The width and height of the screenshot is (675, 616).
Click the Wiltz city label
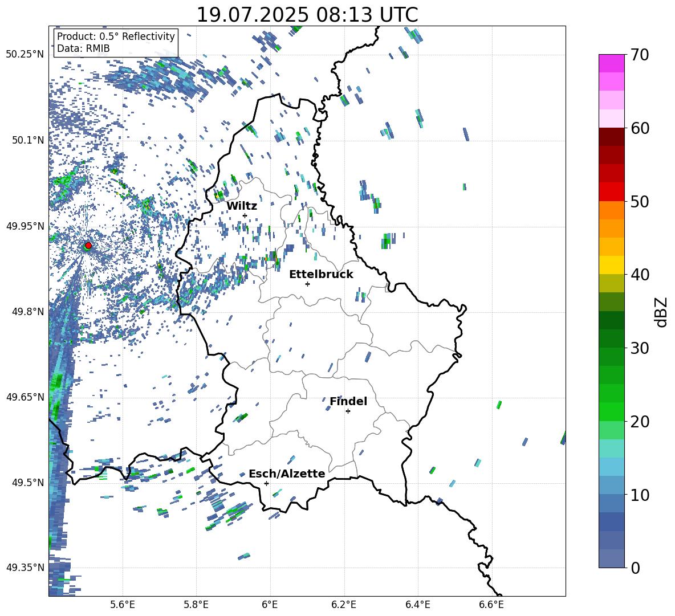click(x=242, y=206)
